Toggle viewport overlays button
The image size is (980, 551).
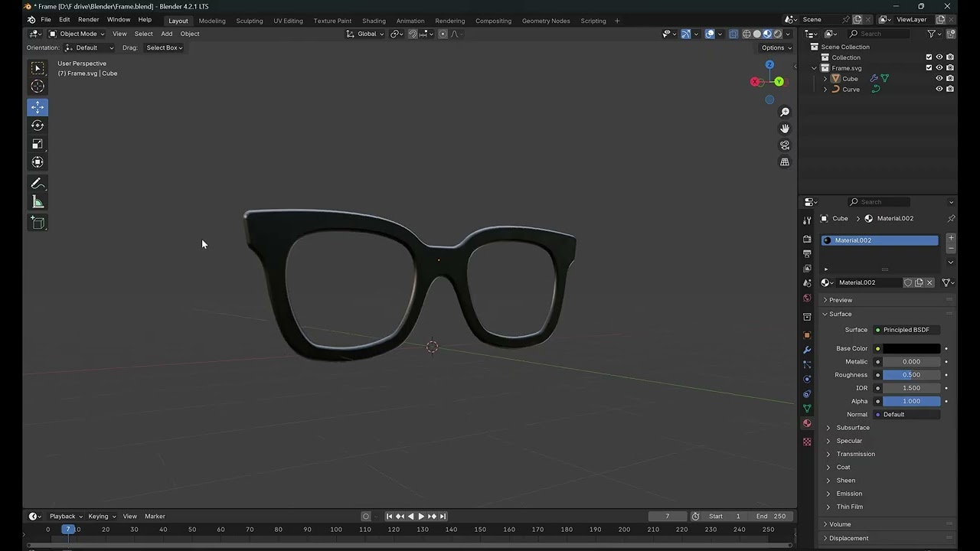pyautogui.click(x=710, y=34)
